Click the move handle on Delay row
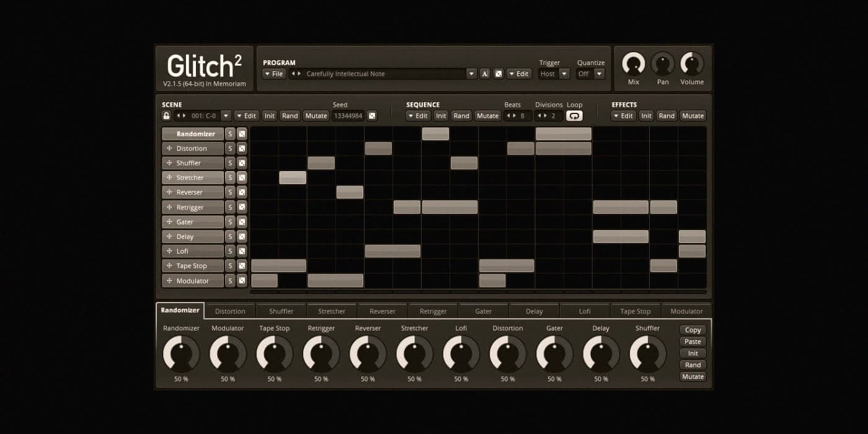 (169, 237)
